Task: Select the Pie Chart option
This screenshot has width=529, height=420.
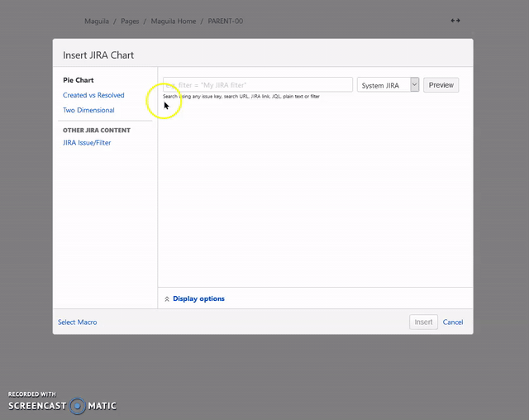Action: 78,80
